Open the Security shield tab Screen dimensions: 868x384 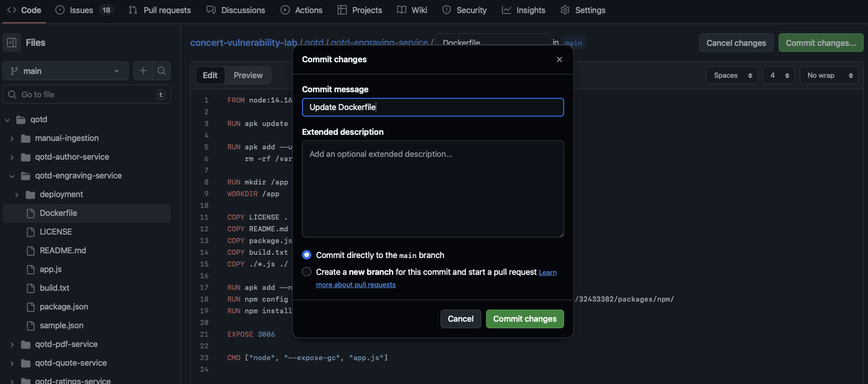point(464,10)
